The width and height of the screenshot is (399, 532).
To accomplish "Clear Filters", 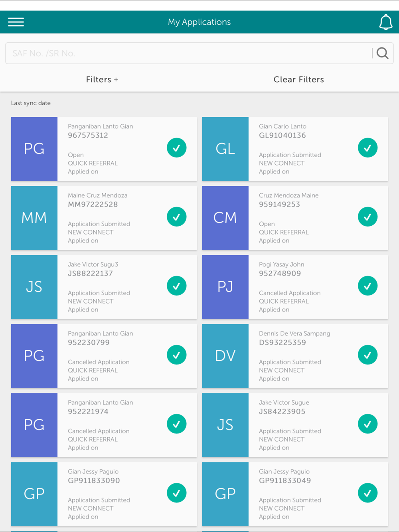I will coord(298,79).
